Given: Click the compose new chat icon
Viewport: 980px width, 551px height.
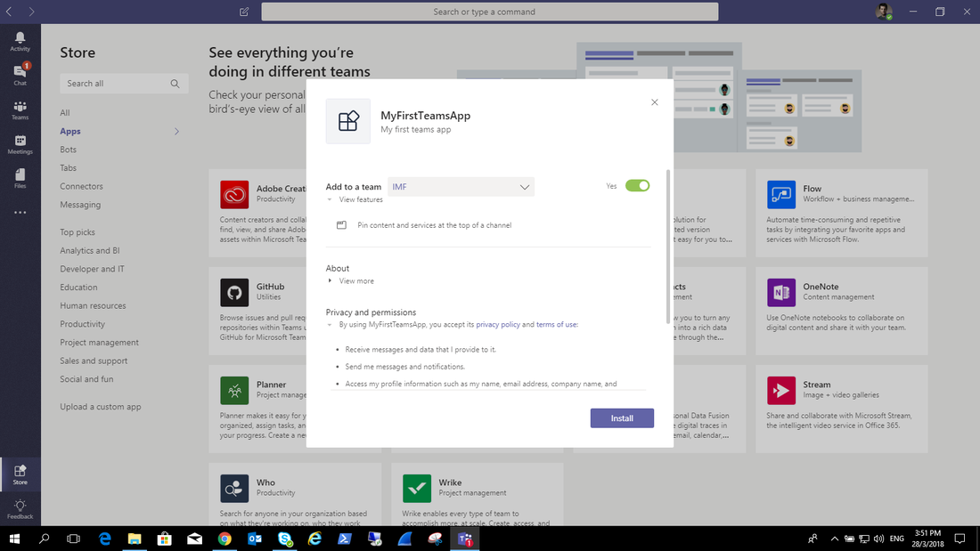Looking at the screenshot, I should pyautogui.click(x=243, y=12).
